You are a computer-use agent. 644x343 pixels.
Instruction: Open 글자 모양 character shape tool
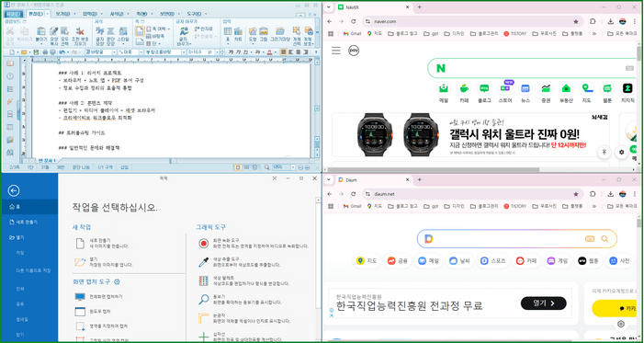[100, 31]
